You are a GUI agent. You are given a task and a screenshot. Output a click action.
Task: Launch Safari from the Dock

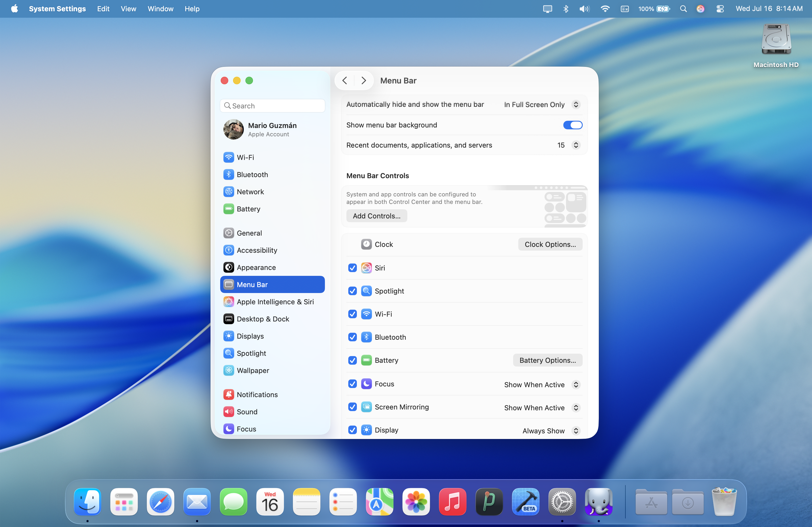[160, 502]
